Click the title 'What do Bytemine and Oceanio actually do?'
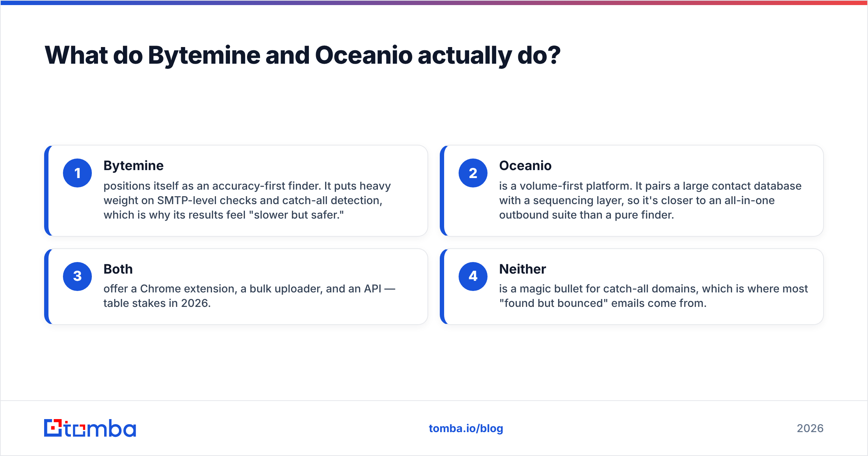 pyautogui.click(x=302, y=55)
